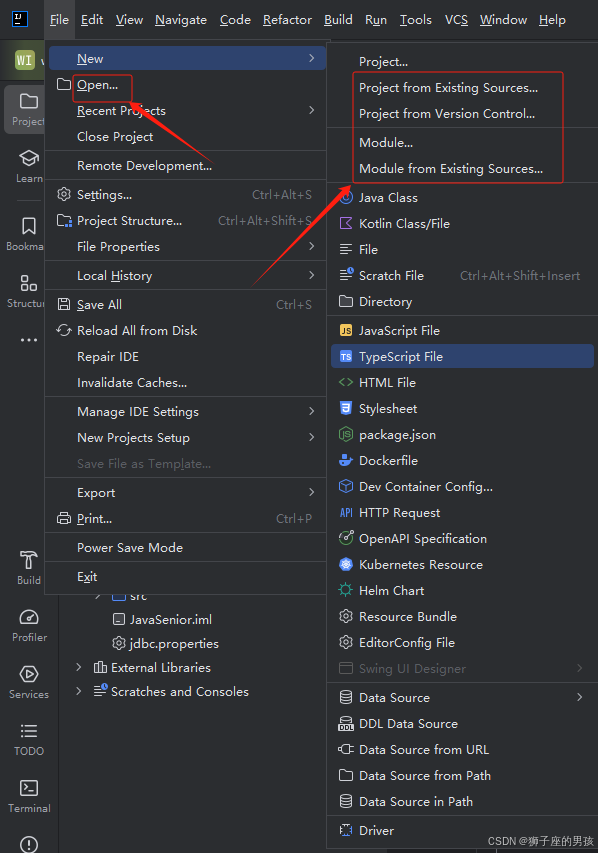
Task: Click the Dockerfile whale icon
Action: (x=346, y=460)
